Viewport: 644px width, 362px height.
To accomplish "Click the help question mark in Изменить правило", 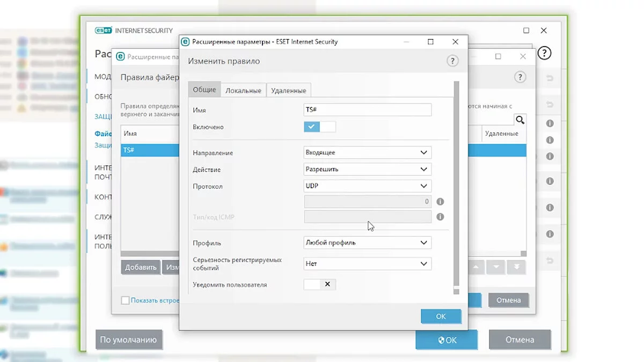I will [452, 61].
